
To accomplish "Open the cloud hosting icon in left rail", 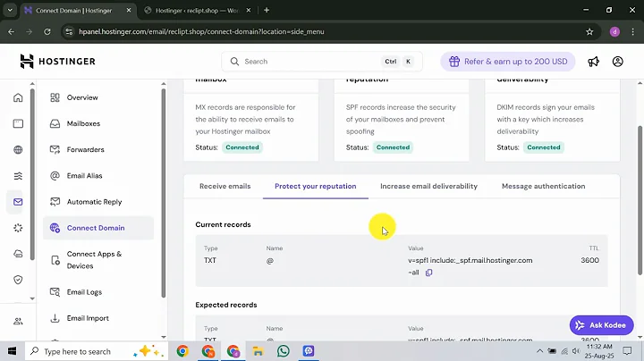I will coord(18,254).
